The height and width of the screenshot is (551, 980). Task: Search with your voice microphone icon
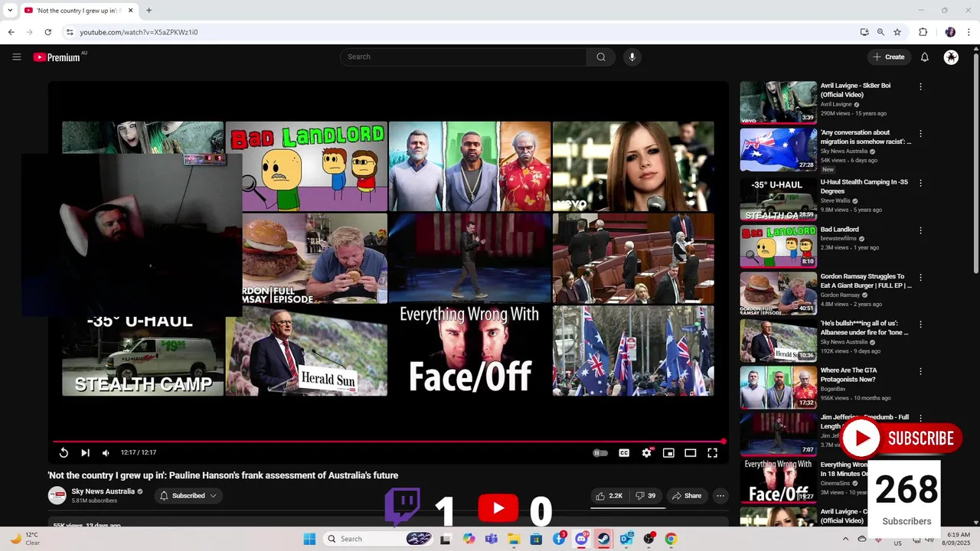632,57
